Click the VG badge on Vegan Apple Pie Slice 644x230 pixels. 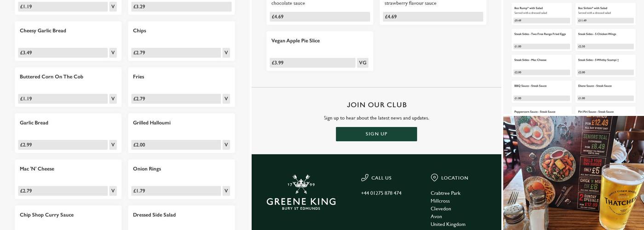362,63
